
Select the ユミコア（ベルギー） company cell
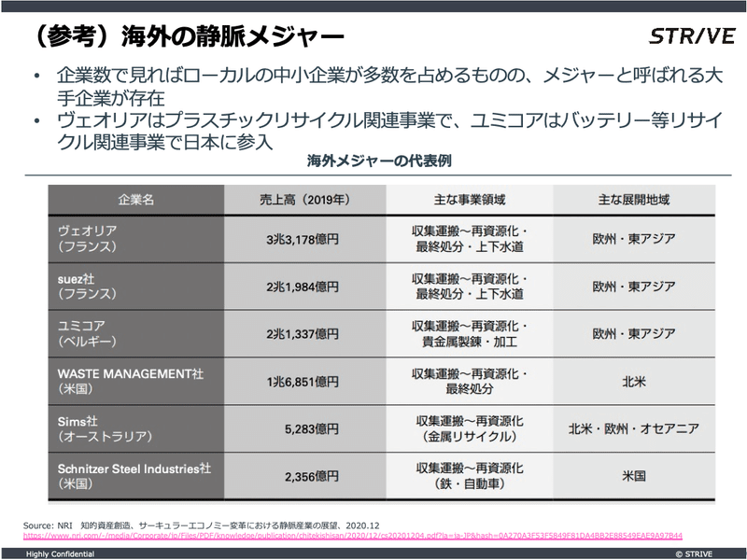[x=136, y=334]
